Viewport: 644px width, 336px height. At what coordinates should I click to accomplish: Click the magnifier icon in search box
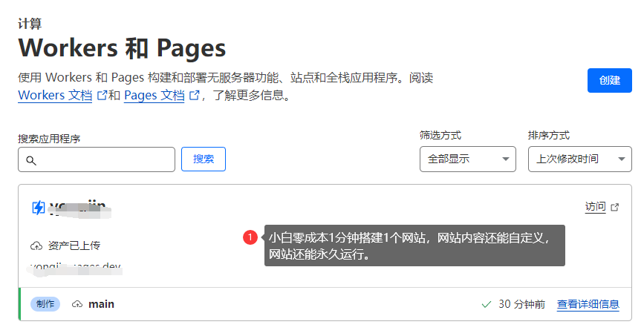coord(31,160)
